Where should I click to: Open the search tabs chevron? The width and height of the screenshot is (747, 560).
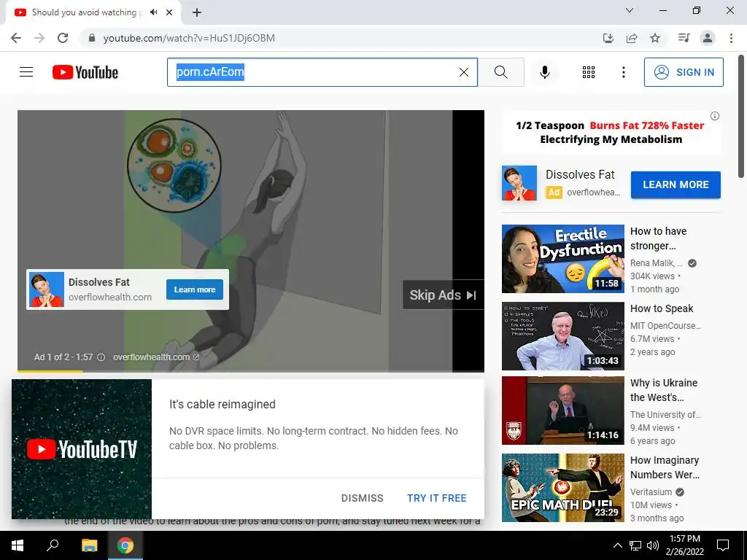click(x=630, y=10)
